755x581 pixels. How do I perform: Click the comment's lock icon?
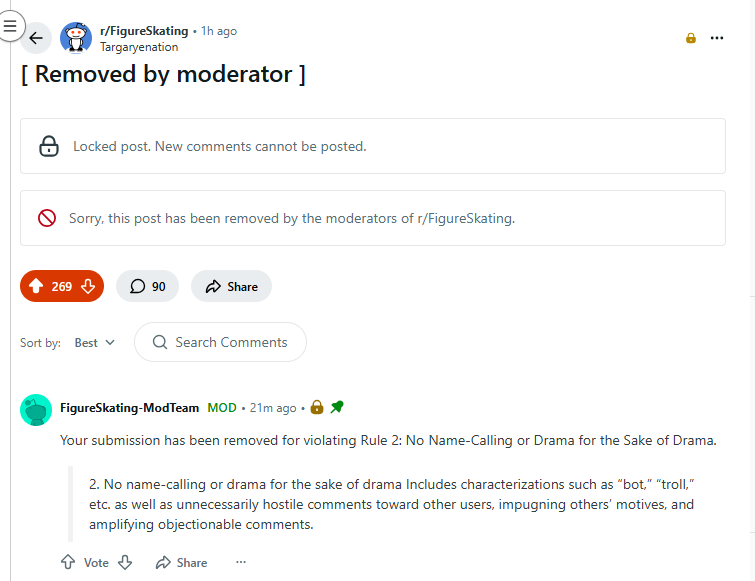[x=317, y=407]
